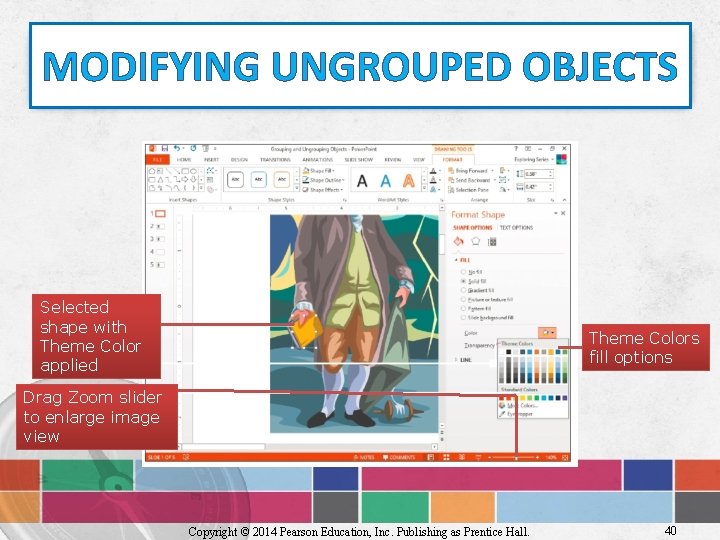Select the No fill radio button

point(463,272)
